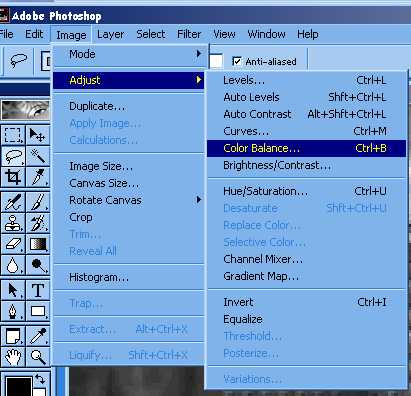Select the Clone Stamp tool
The height and width of the screenshot is (396, 411).
pyautogui.click(x=13, y=223)
